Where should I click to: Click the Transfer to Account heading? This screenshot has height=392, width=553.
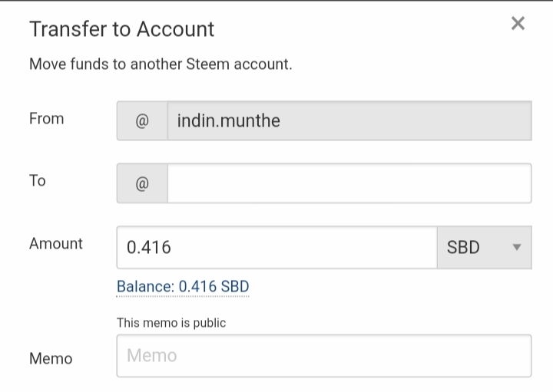(121, 29)
